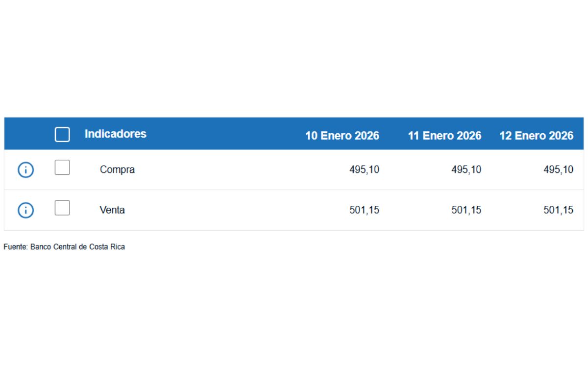
Task: Click the 501,15 value under 11 Enero
Action: coord(465,210)
